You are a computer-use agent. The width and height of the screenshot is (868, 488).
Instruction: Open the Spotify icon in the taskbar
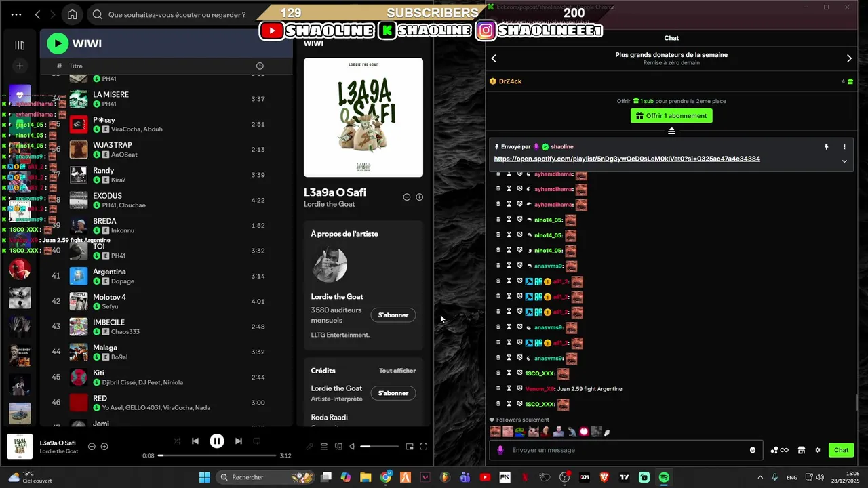(x=664, y=477)
